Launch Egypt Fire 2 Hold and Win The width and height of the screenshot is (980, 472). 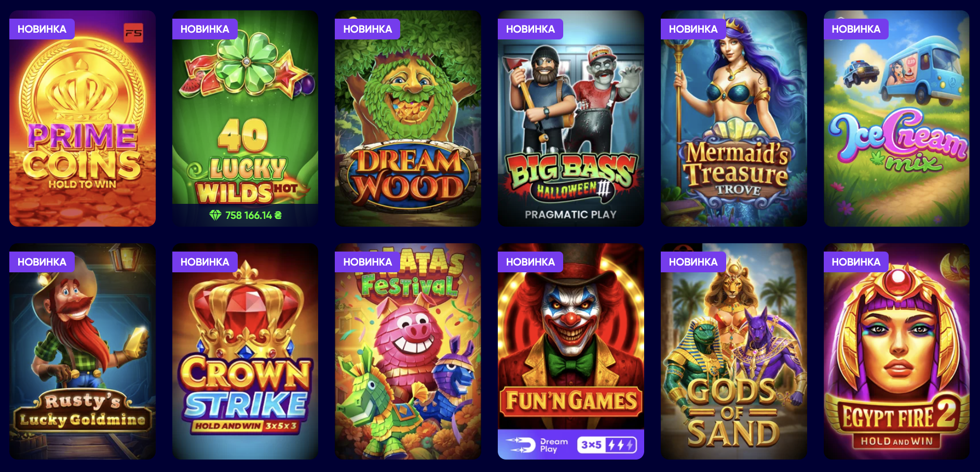click(896, 352)
